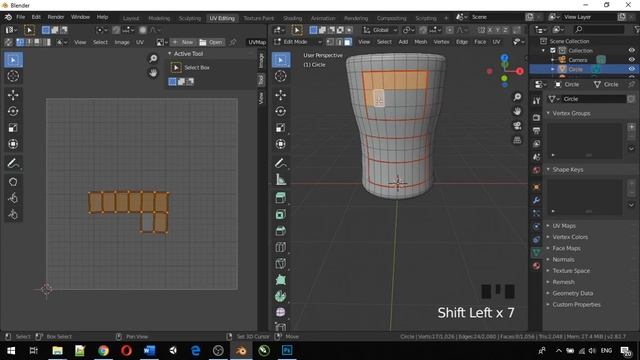Screen dimensions: 640x360
Task: Select the Move tool in UV editor
Action: tap(13, 95)
